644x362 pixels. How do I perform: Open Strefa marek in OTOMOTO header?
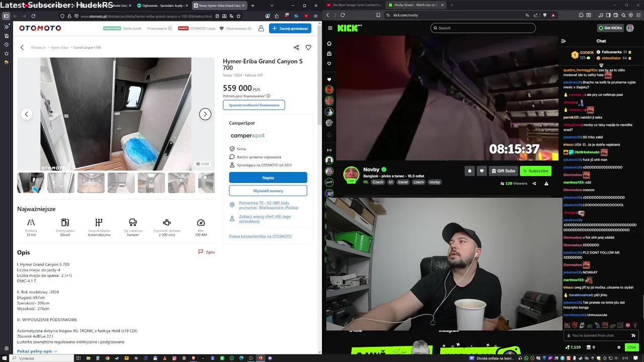click(x=132, y=29)
